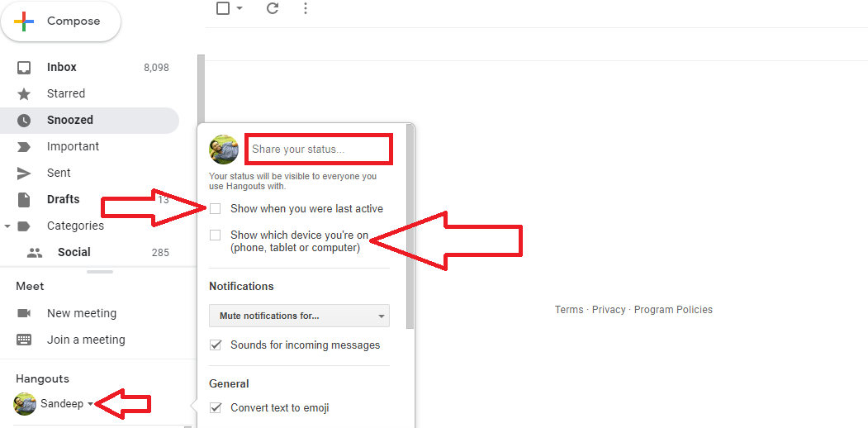Viewport: 868px width, 428px height.
Task: Click the Starred star icon
Action: pyautogui.click(x=24, y=94)
